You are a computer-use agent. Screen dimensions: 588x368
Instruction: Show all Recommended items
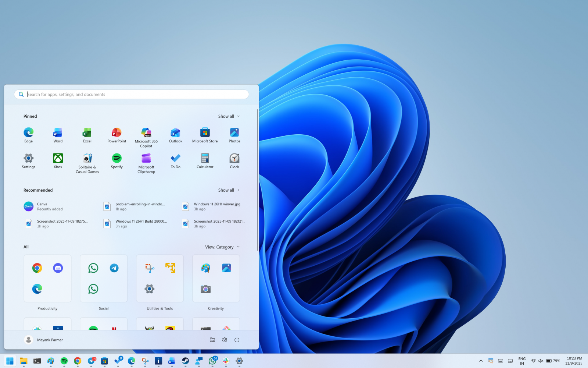(x=229, y=190)
